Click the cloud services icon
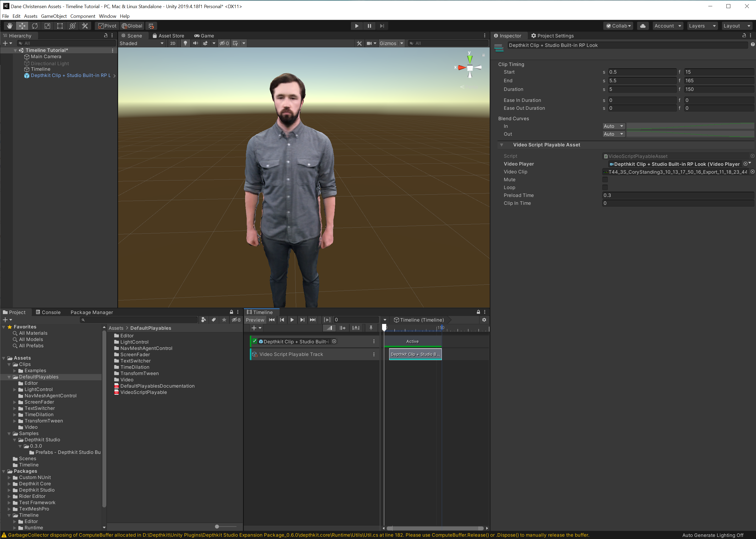The height and width of the screenshot is (539, 756). (x=643, y=26)
